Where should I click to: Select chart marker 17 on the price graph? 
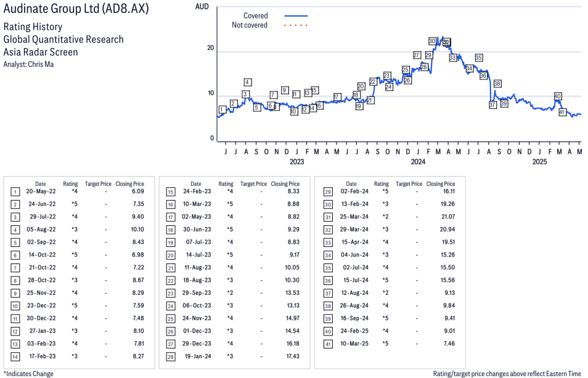[x=337, y=97]
